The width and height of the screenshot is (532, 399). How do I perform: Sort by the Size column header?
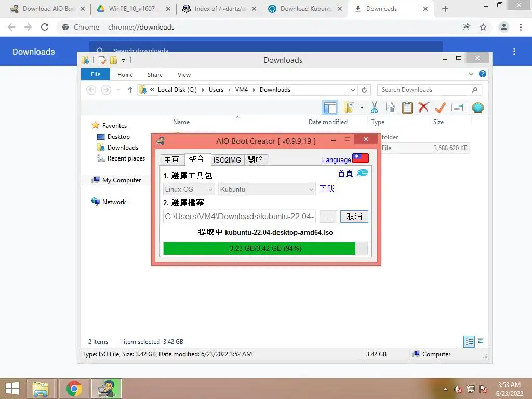(x=438, y=122)
